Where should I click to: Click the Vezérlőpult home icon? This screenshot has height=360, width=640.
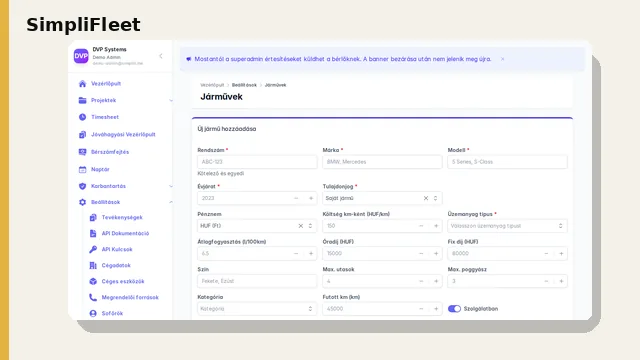coord(82,84)
